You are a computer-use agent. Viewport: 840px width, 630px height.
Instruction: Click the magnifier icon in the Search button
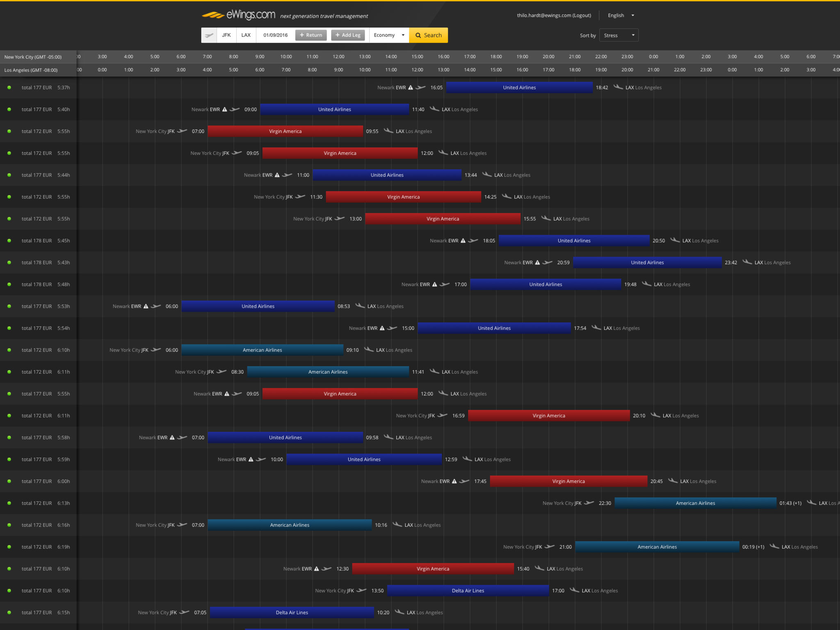[418, 35]
